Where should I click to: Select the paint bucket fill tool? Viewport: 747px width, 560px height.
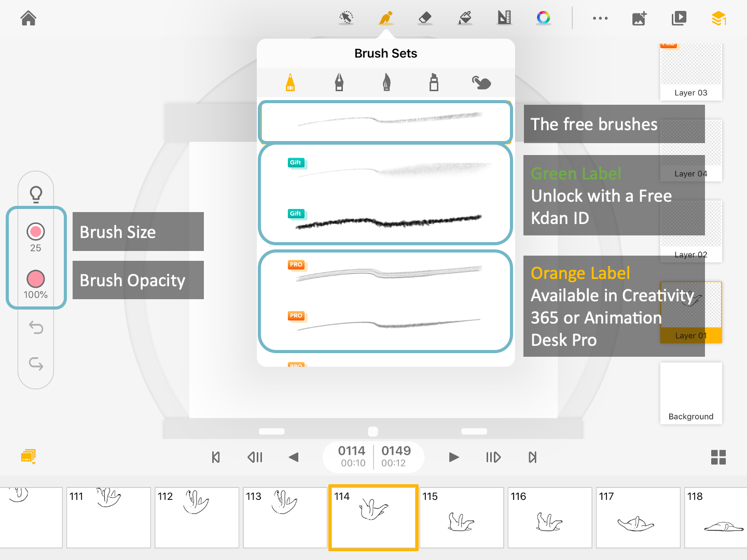465,18
